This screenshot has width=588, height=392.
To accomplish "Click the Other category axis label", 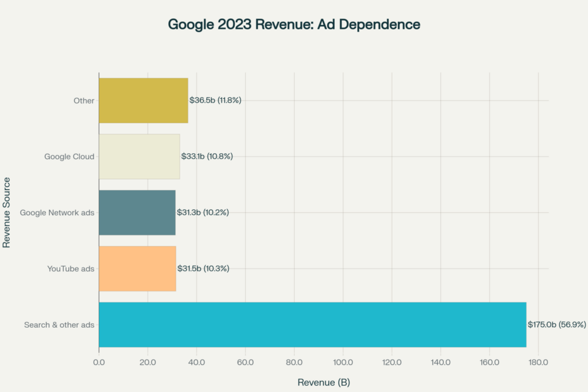I will tap(84, 100).
